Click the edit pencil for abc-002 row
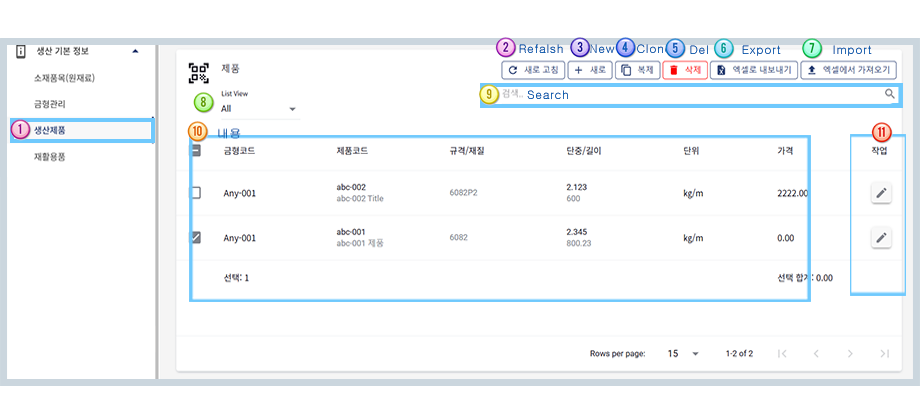 [880, 192]
